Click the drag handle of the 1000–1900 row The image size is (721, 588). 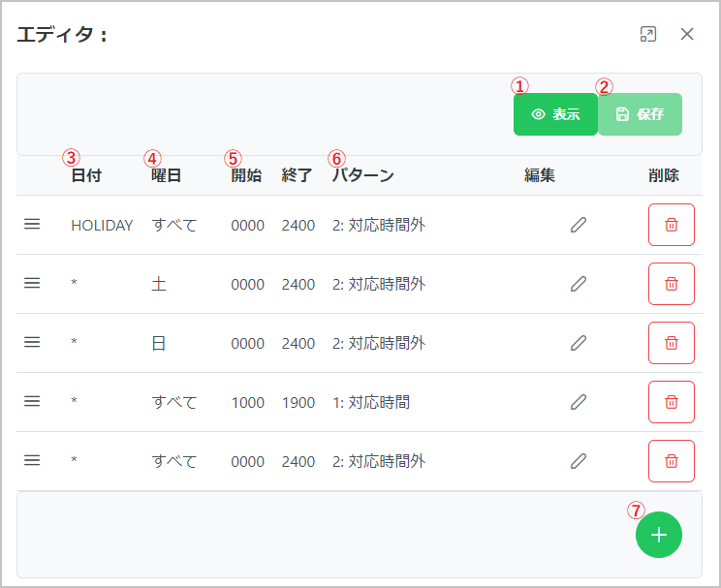(32, 401)
